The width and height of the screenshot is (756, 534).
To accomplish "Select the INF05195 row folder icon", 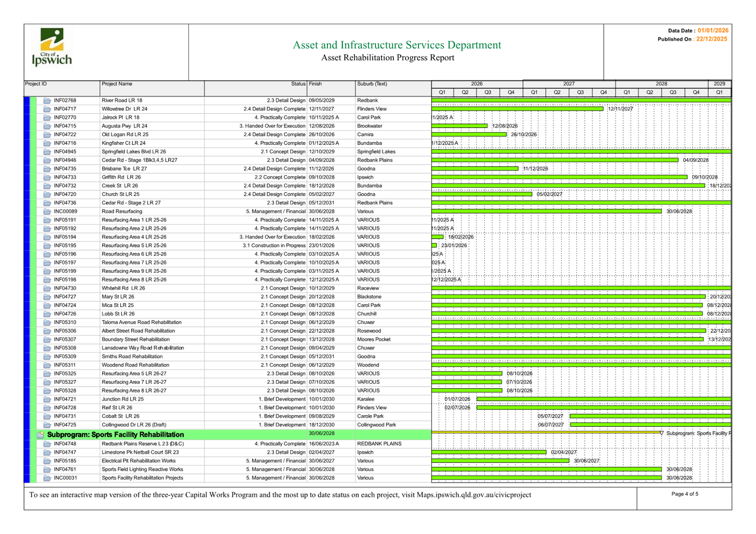I will tap(47, 246).
